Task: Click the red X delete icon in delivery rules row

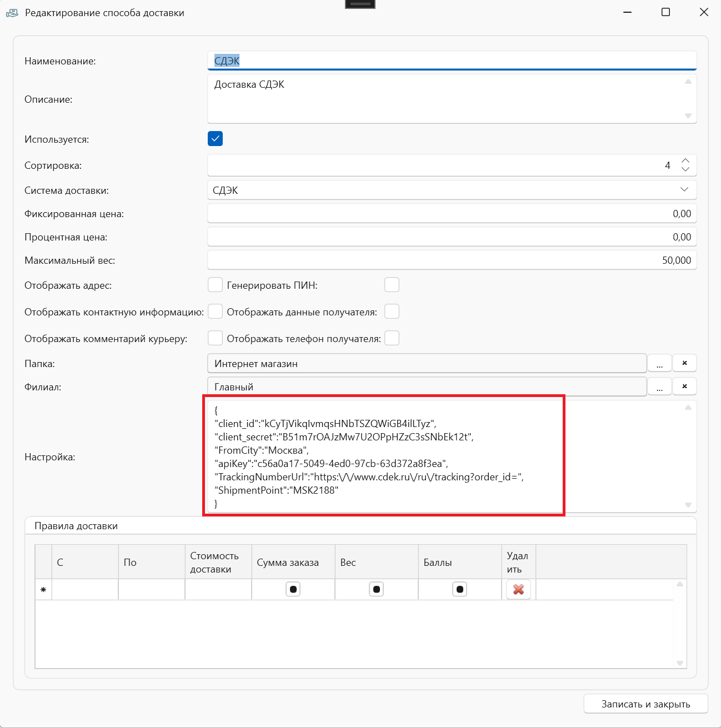Action: point(518,589)
